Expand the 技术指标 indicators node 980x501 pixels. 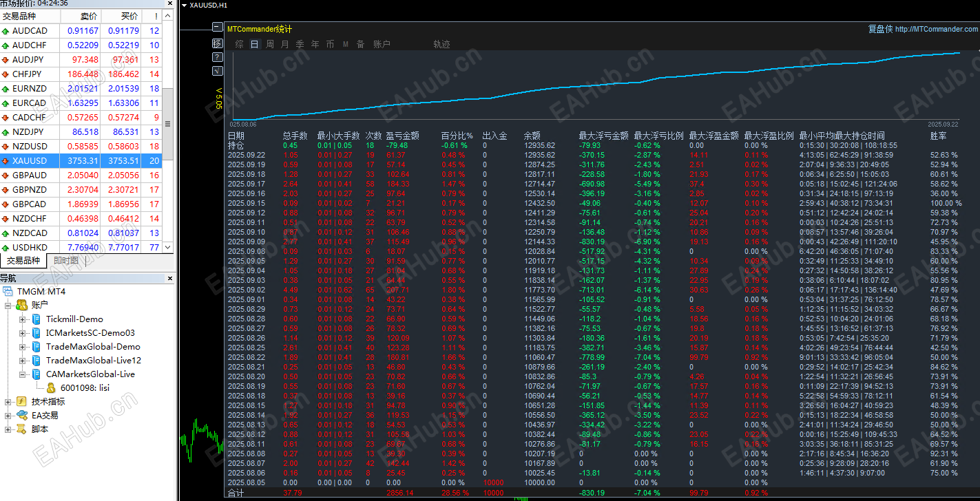tap(8, 401)
